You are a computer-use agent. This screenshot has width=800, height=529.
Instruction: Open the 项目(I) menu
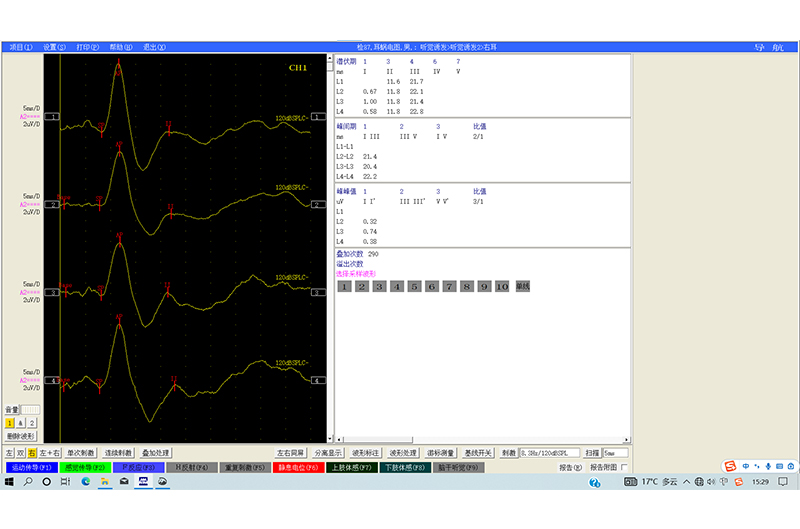[21, 47]
